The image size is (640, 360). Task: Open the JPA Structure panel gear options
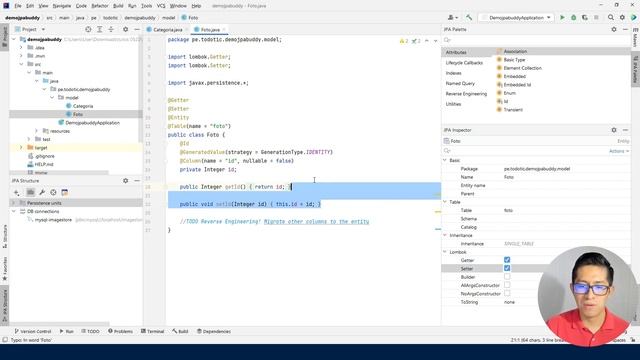click(x=125, y=180)
